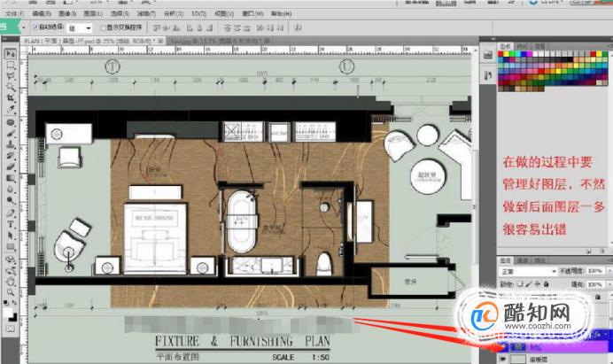Switch to the Styles panel tab
613x364 pixels.
pyautogui.click(x=523, y=46)
